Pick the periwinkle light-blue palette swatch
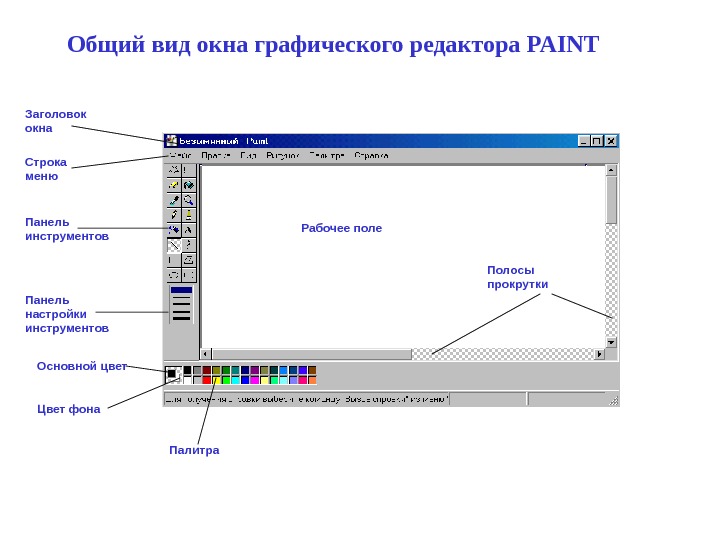720x540 pixels. click(293, 380)
